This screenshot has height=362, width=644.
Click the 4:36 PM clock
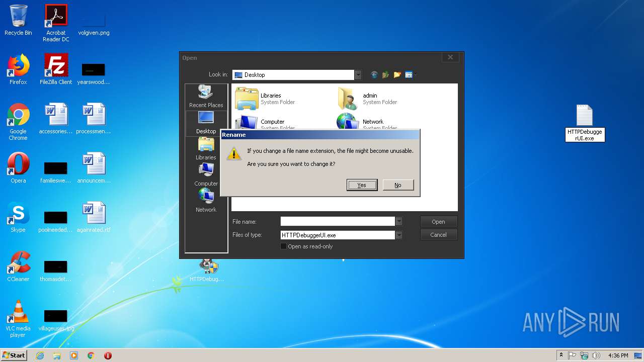[618, 355]
